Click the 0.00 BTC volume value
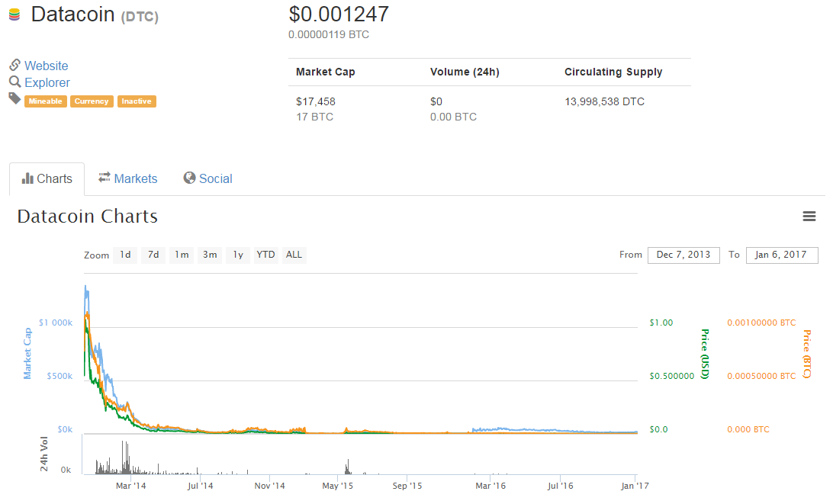 pos(454,117)
